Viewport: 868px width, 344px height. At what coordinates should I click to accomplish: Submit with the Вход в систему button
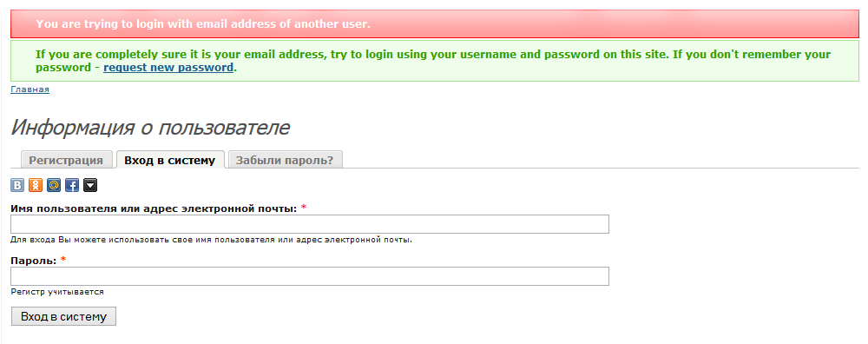click(63, 316)
